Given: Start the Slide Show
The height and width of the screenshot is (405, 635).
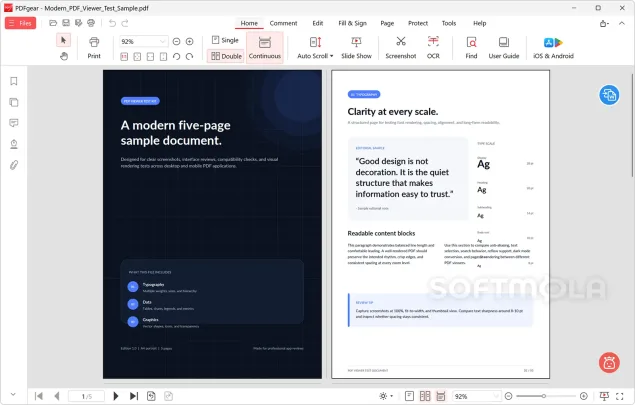Looking at the screenshot, I should (356, 47).
